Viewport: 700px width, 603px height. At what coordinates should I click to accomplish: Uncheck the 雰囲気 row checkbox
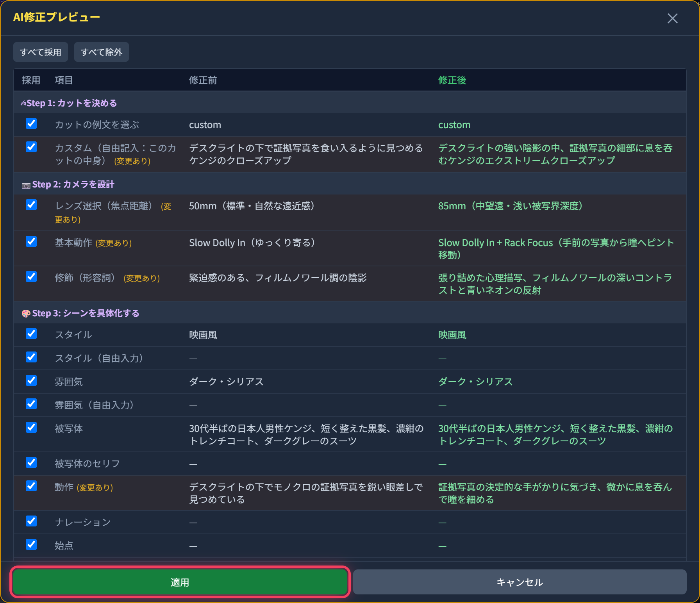click(x=31, y=381)
